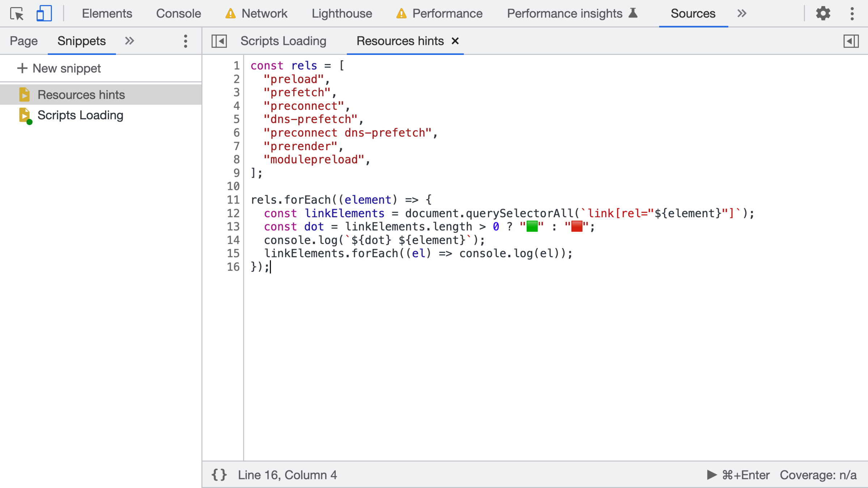Open the DevTools three-dot customize menu

[852, 14]
